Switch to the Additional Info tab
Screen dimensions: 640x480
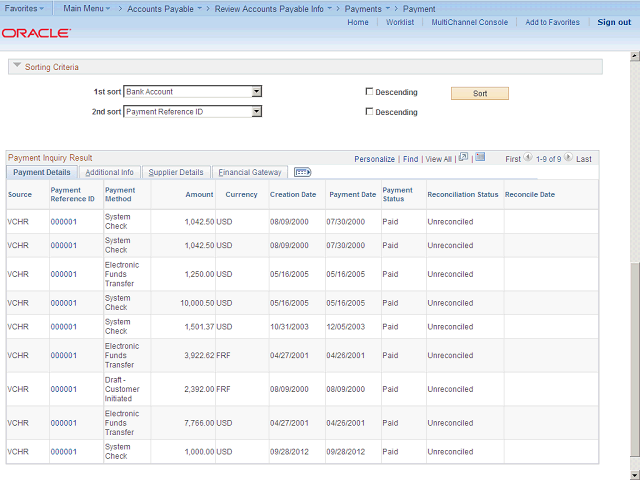[109, 172]
